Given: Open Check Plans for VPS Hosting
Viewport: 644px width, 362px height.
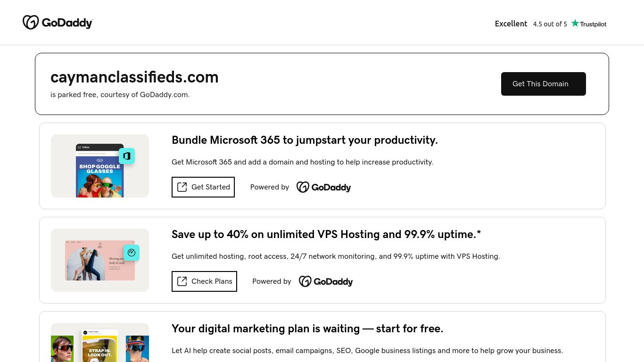Looking at the screenshot, I should point(204,281).
